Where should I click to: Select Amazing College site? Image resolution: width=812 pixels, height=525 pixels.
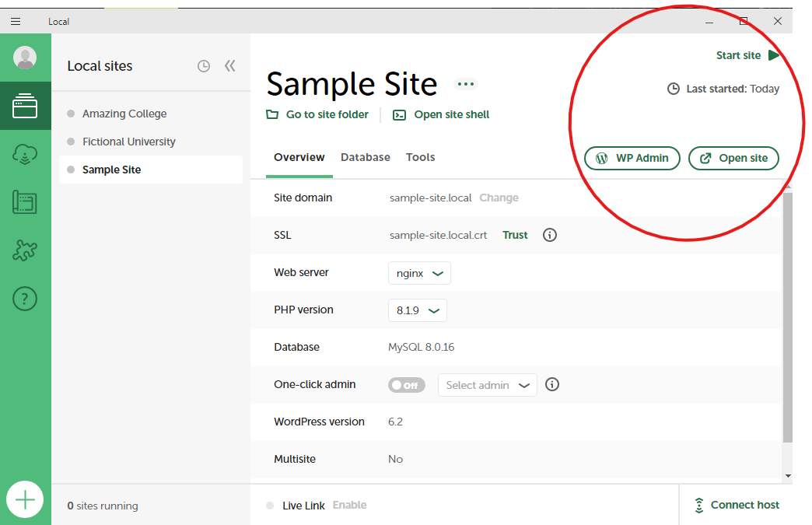pos(151,114)
